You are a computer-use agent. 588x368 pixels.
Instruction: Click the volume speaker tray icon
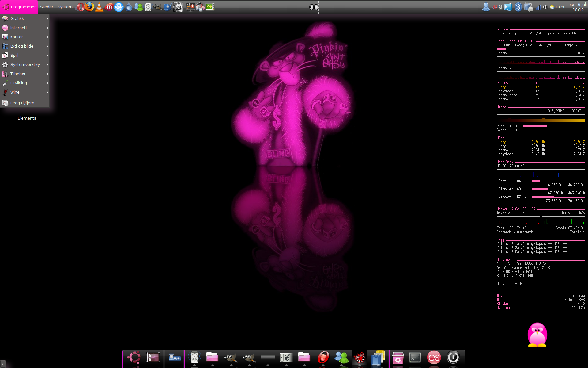coord(545,7)
